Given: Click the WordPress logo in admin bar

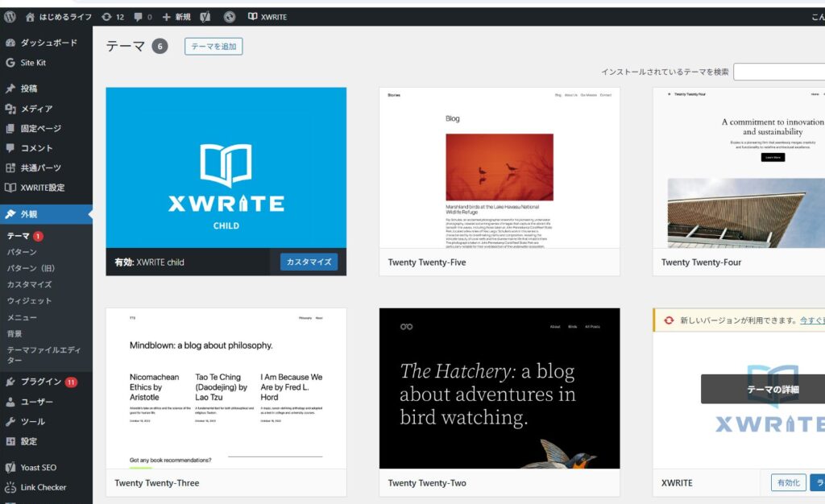Looking at the screenshot, I should tap(10, 16).
